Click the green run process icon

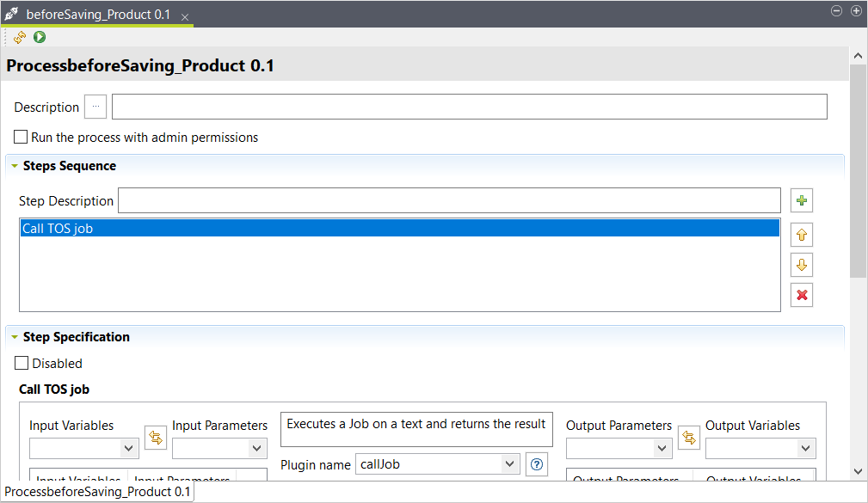coord(40,37)
